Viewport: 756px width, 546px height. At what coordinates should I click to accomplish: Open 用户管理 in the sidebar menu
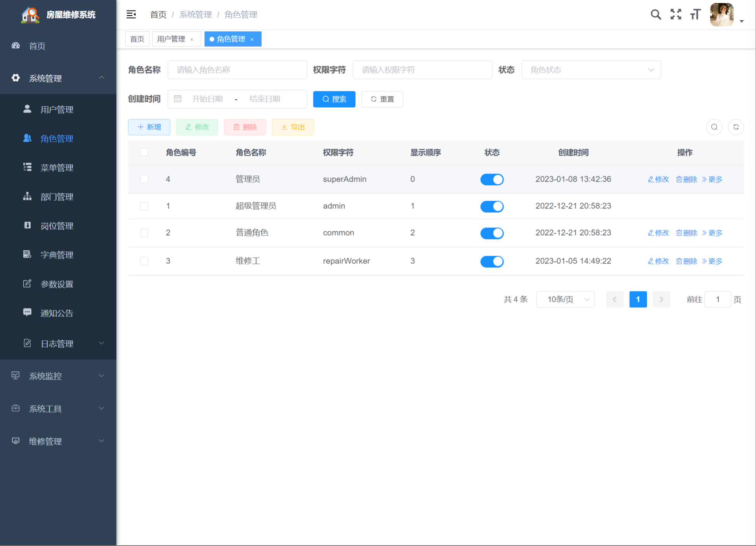click(57, 109)
